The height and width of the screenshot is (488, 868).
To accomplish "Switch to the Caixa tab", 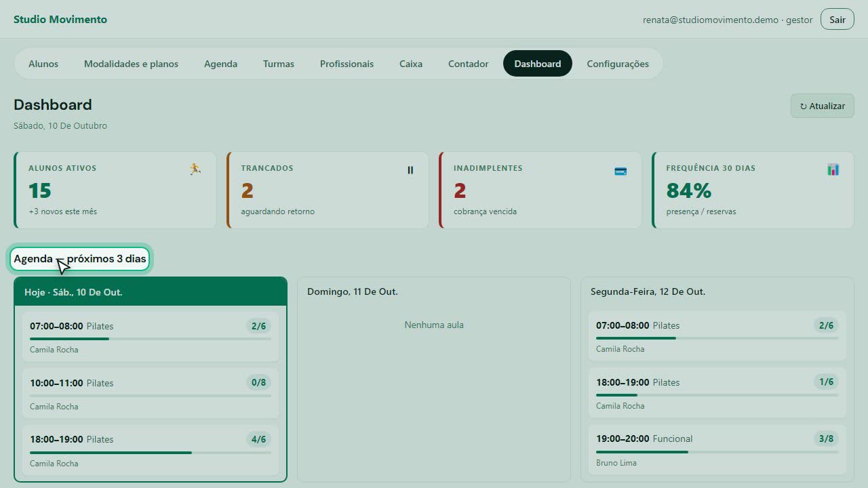I will point(411,64).
